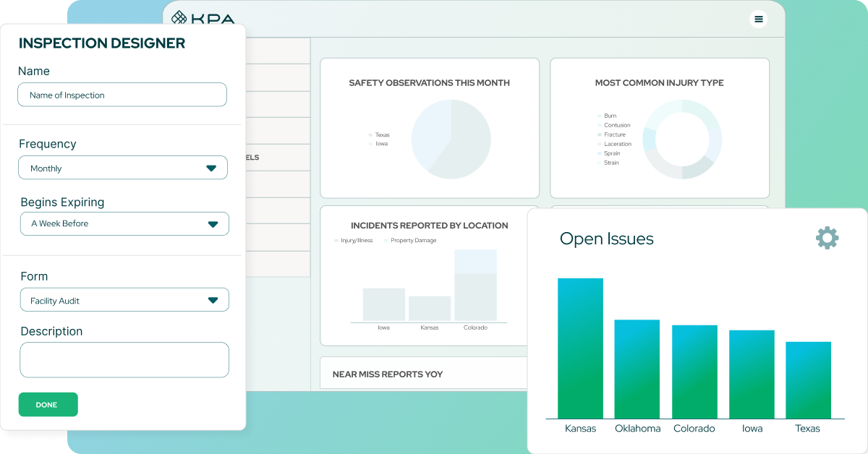Select the Colorado bar in Incidents chart
The height and width of the screenshot is (454, 868).
point(475,286)
